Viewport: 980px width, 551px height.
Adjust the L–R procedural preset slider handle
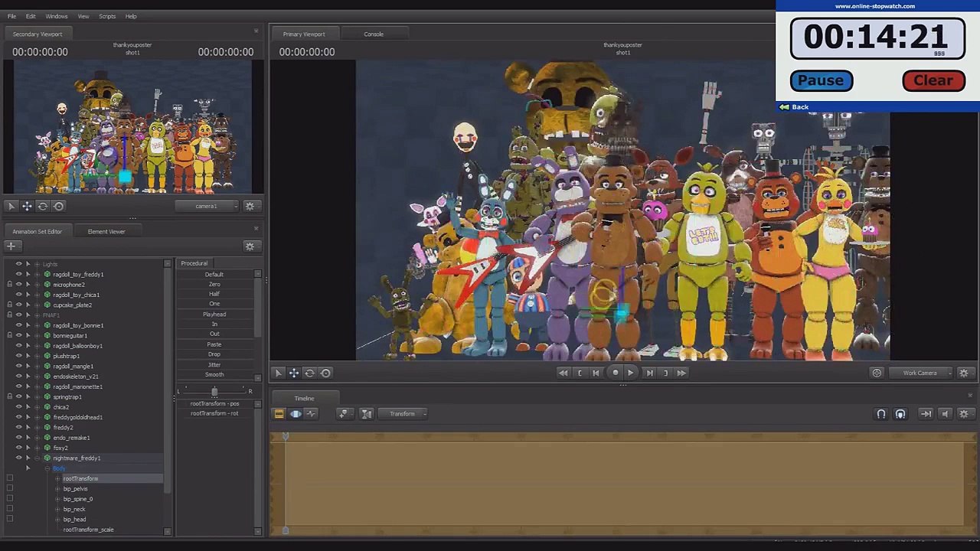click(214, 391)
